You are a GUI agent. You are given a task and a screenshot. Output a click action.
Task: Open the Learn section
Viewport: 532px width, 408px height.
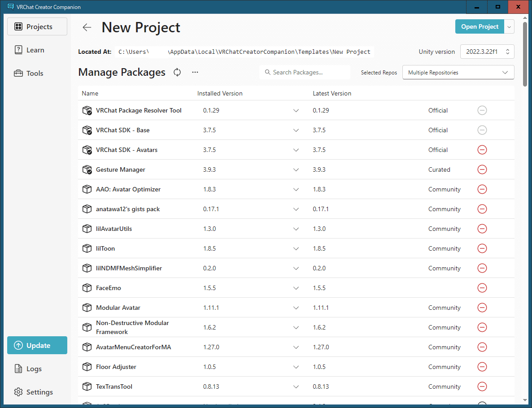(37, 50)
